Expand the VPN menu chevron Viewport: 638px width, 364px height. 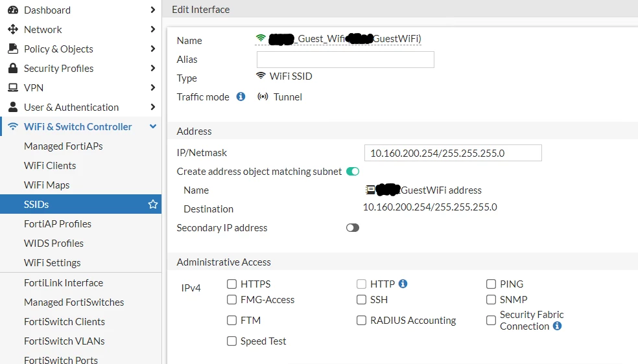pyautogui.click(x=152, y=87)
